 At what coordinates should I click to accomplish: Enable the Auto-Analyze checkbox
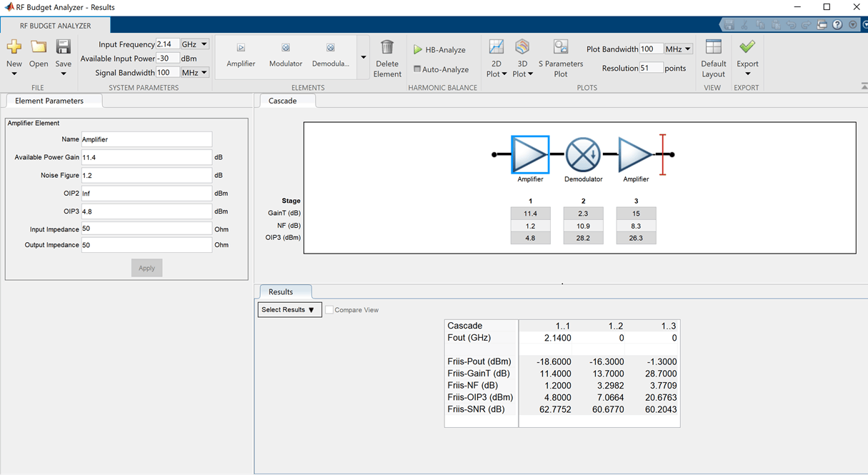417,69
